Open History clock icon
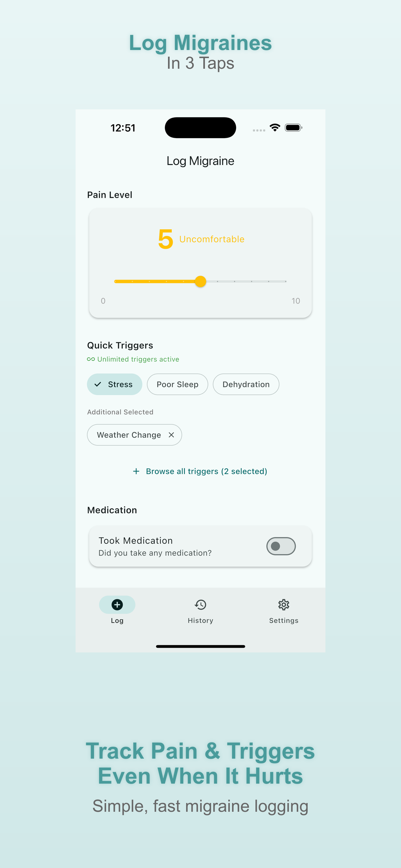Image resolution: width=401 pixels, height=868 pixels. pyautogui.click(x=200, y=605)
